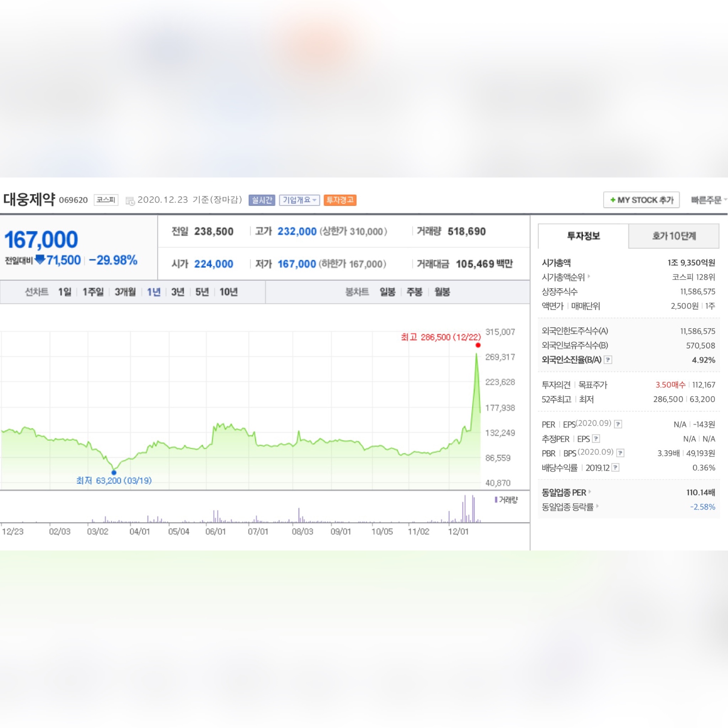Viewport: 728px width, 728px height.
Task: Click the 거래량 legend in volume chart
Action: [x=507, y=500]
